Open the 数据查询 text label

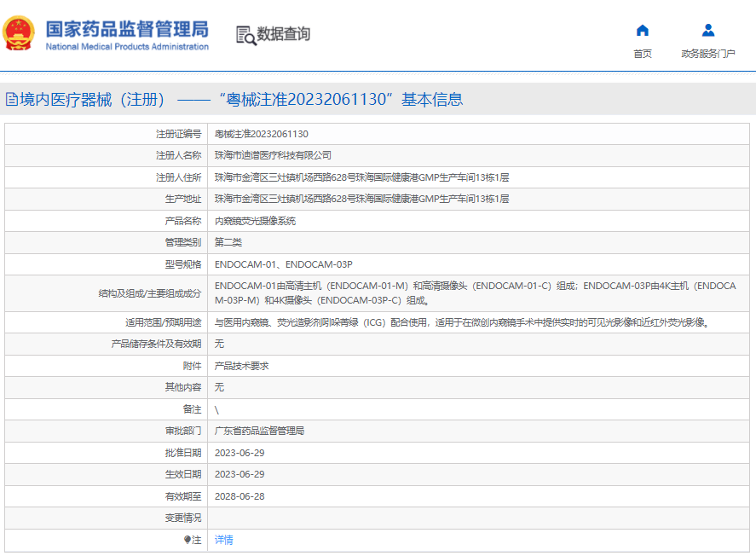(x=284, y=35)
